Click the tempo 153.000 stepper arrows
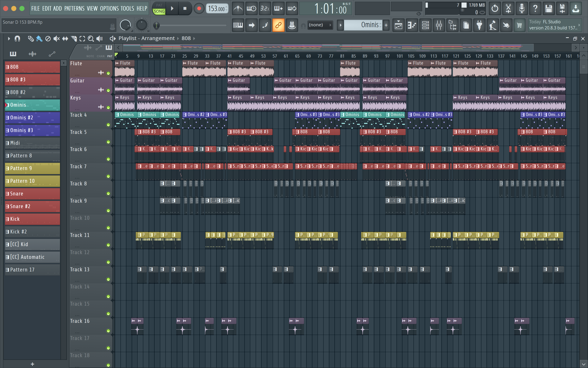 point(226,9)
